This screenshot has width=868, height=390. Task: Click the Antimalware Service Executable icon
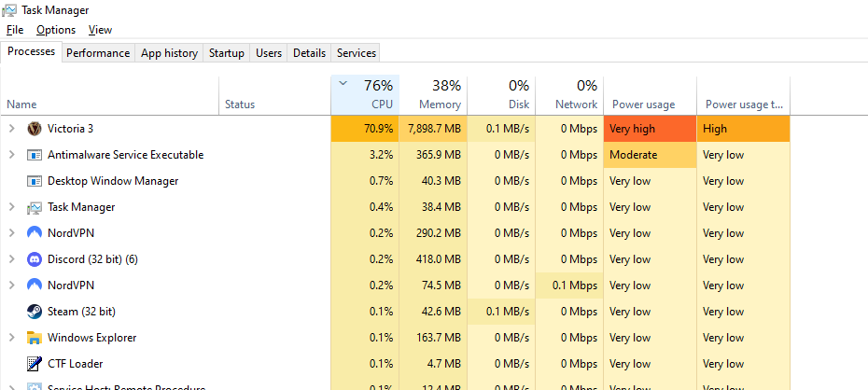click(x=35, y=155)
